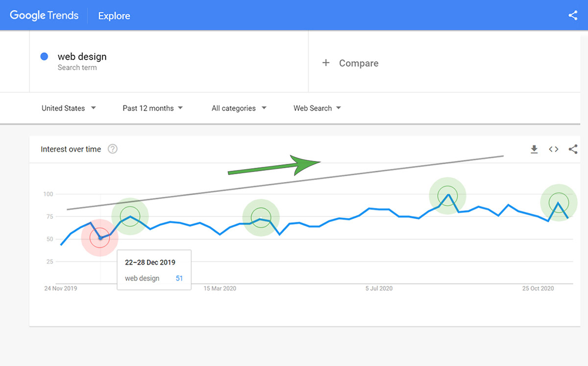Click the blue dot for web design term
Viewport: 588px width, 366px height.
pos(44,56)
